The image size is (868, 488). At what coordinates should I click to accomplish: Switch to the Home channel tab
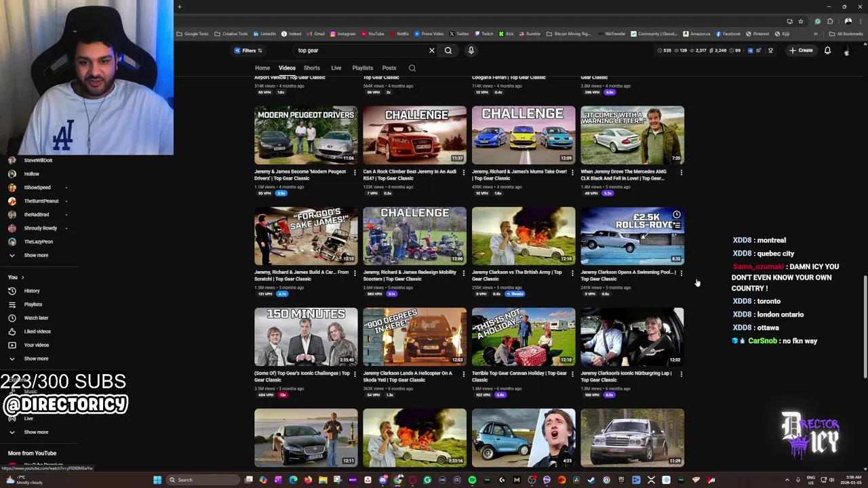click(x=262, y=68)
